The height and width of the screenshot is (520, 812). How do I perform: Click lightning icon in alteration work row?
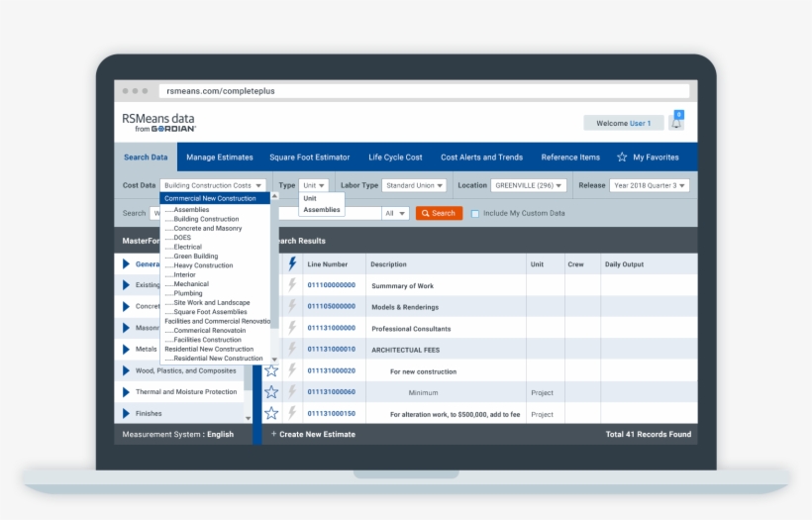tap(292, 413)
